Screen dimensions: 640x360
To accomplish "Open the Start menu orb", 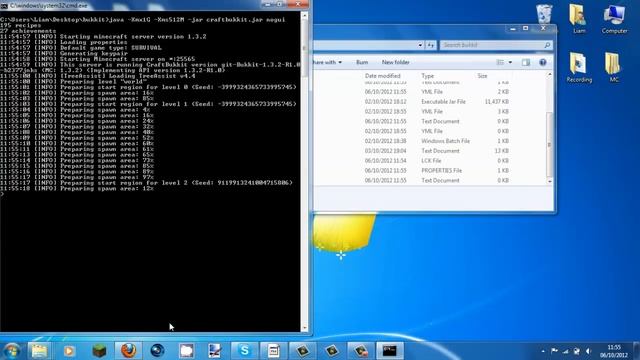I will coord(11,351).
